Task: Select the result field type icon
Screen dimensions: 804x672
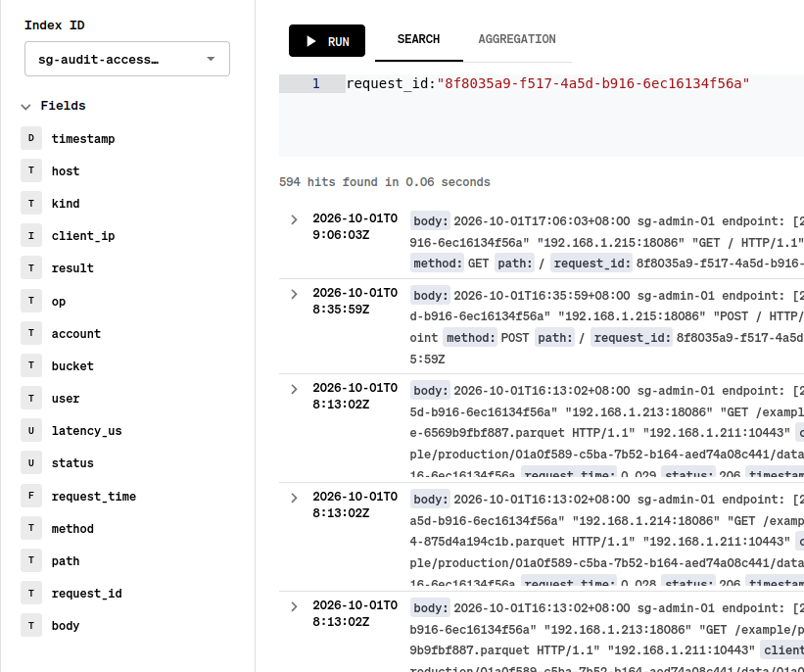Action: point(31,267)
